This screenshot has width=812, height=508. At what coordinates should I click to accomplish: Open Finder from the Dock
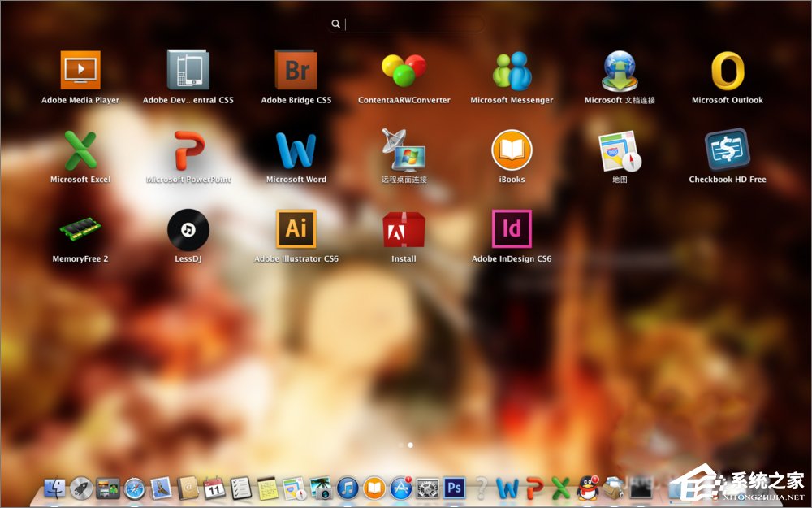pos(55,488)
